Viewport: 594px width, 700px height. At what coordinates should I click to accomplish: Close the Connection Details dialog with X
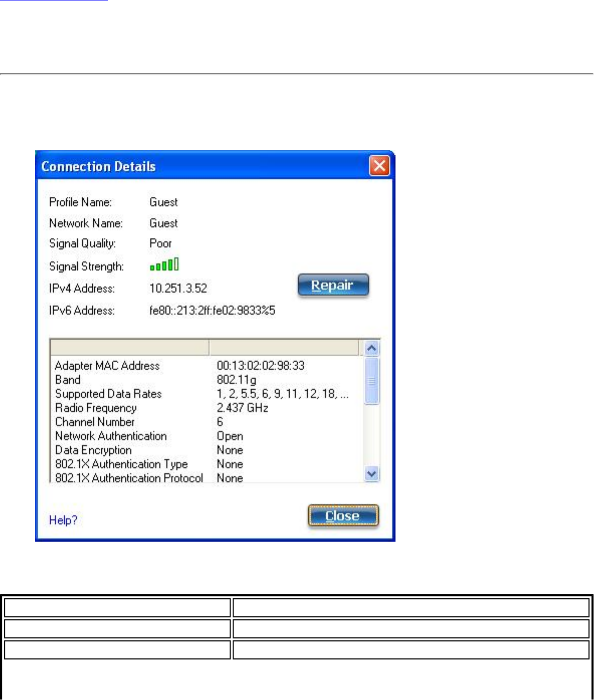click(379, 165)
